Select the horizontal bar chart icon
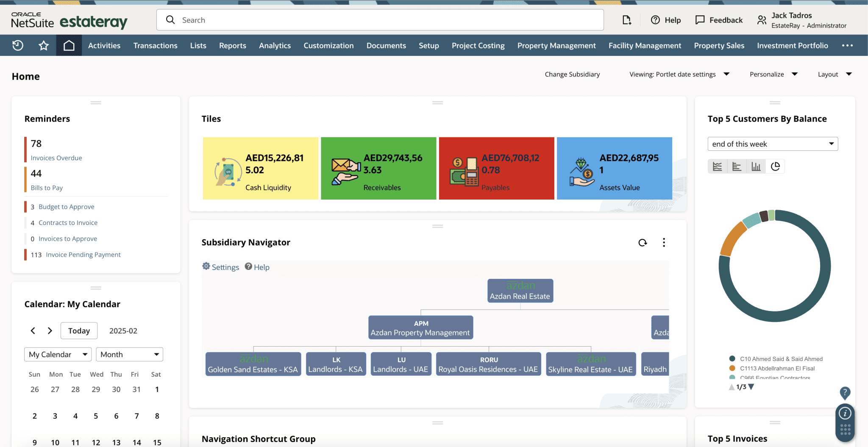This screenshot has height=447, width=868. click(x=737, y=166)
